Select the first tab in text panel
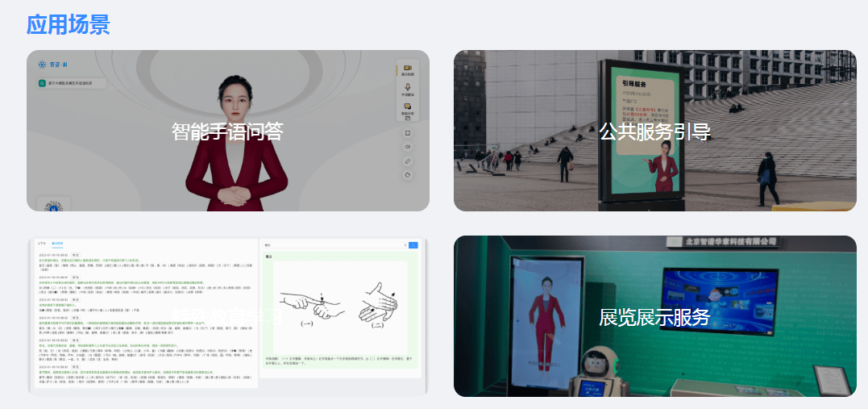The height and width of the screenshot is (409, 868). [x=42, y=242]
